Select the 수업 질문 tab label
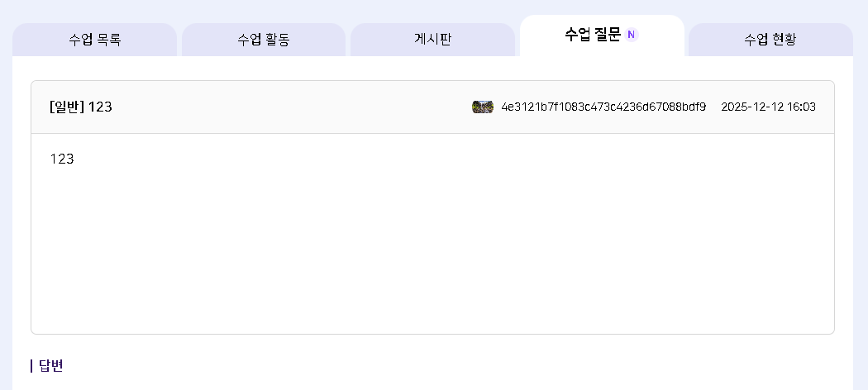This screenshot has height=390, width=868. (592, 35)
